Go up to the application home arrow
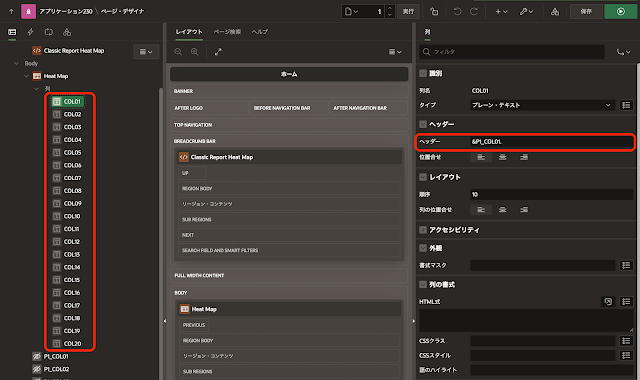 click(x=11, y=11)
